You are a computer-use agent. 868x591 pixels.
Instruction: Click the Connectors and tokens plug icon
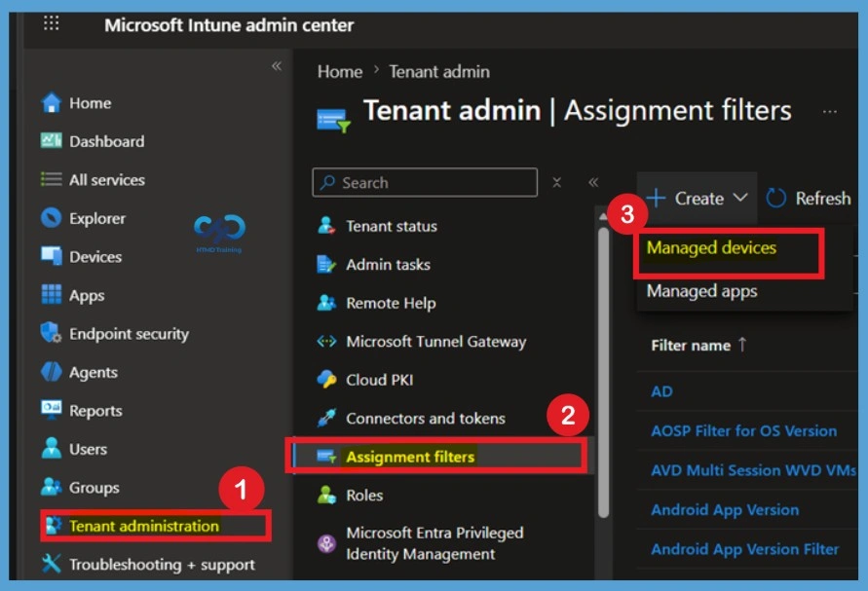coord(326,418)
